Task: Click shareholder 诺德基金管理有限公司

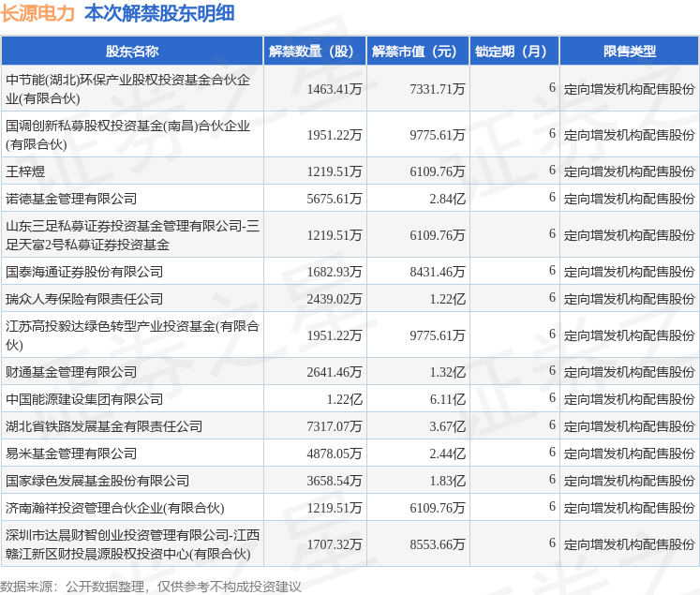Action: click(x=71, y=199)
